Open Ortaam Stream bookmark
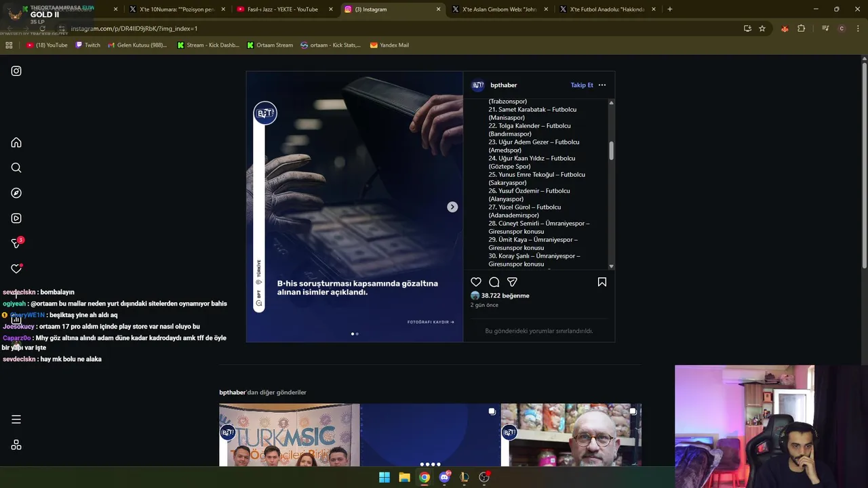868x488 pixels. (270, 45)
